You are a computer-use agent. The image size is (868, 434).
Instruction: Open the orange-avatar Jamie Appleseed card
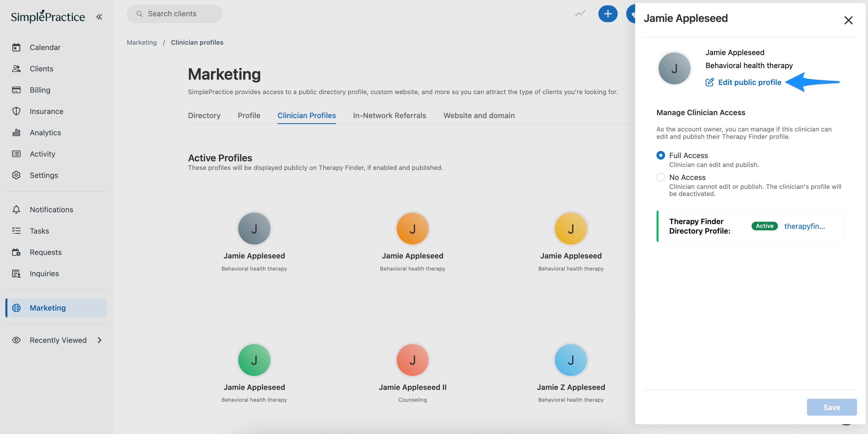tap(412, 246)
